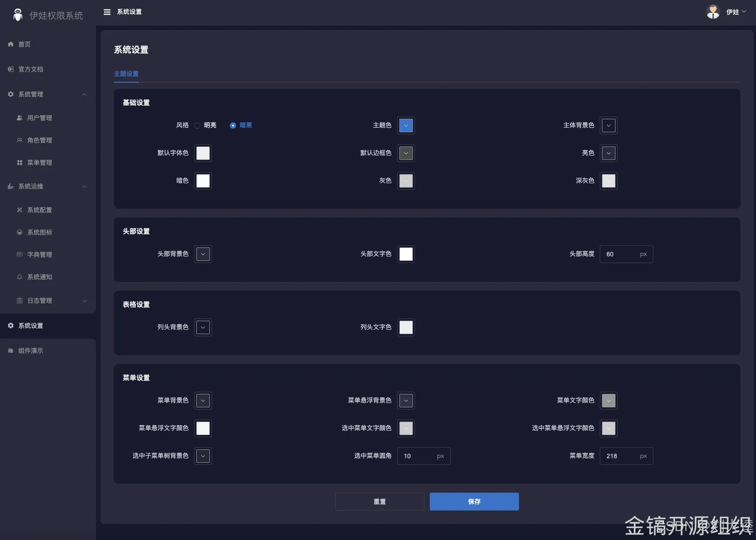Go to 角色管理 menu item
756x540 pixels.
48,140
